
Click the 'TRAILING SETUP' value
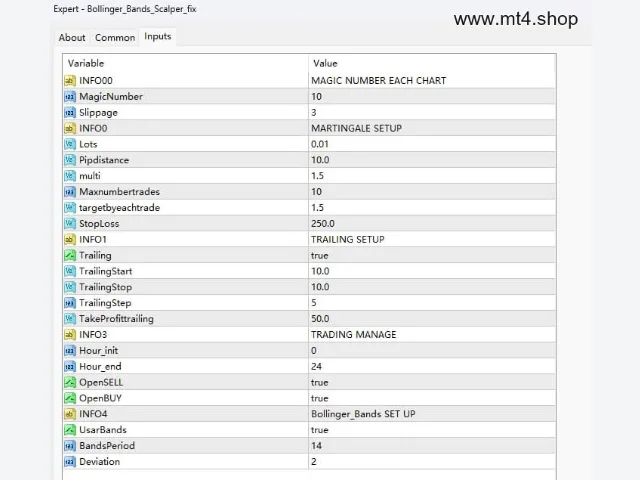(348, 240)
